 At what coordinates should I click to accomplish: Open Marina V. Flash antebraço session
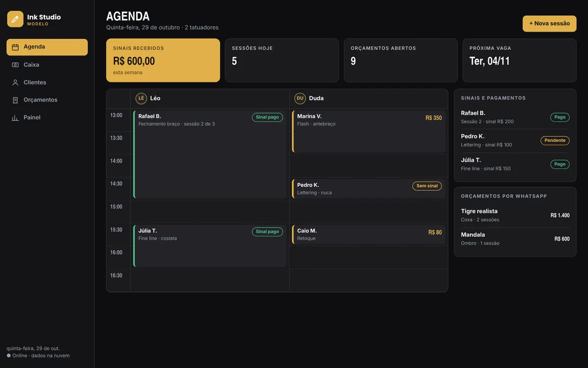(x=368, y=131)
